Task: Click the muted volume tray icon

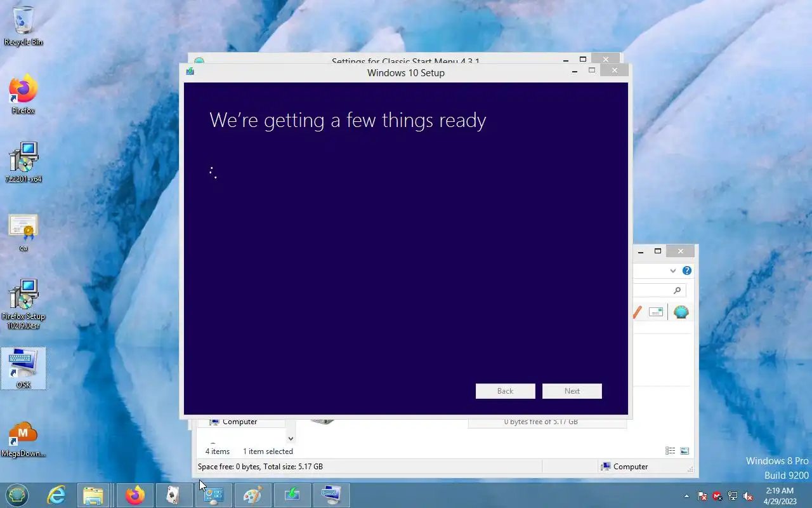Action: click(748, 496)
